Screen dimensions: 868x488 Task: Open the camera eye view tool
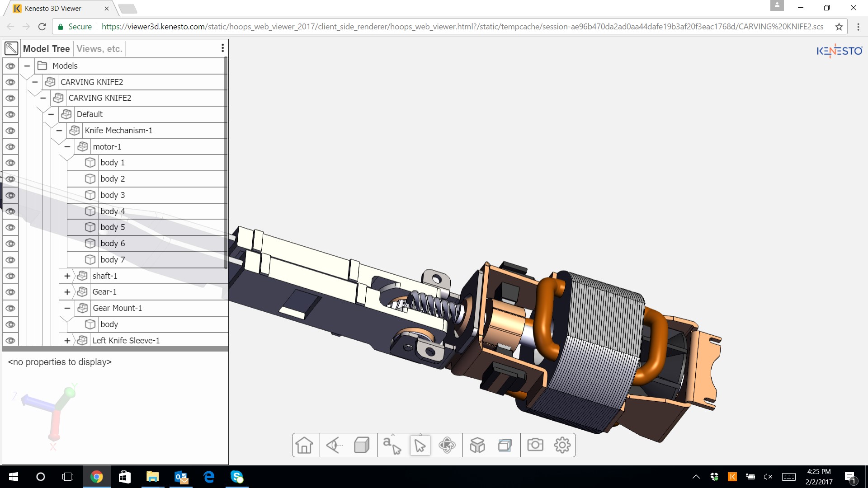[x=334, y=445]
